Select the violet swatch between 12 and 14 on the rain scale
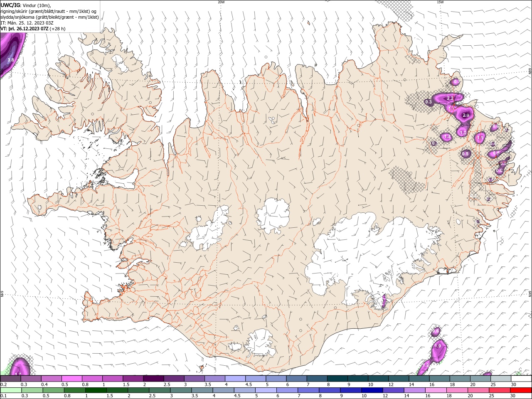Screen dimensions: 532x399 coord(393,390)
